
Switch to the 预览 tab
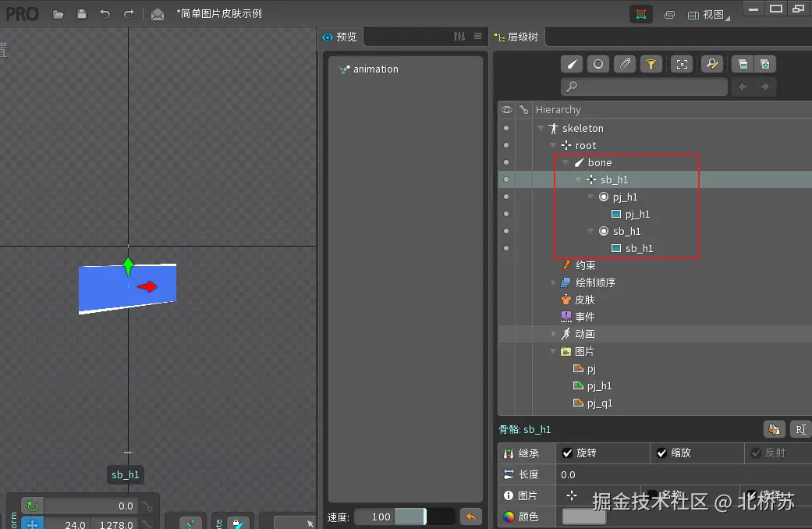coord(340,37)
